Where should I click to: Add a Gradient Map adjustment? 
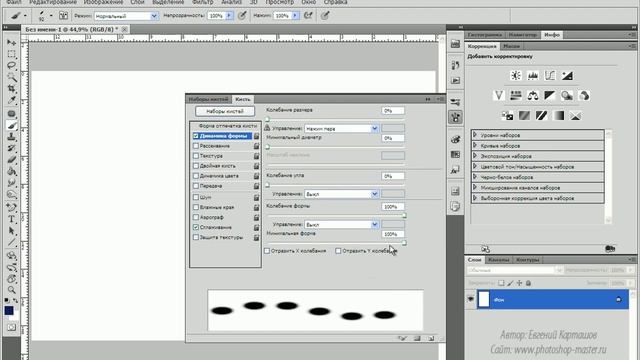tap(558, 116)
